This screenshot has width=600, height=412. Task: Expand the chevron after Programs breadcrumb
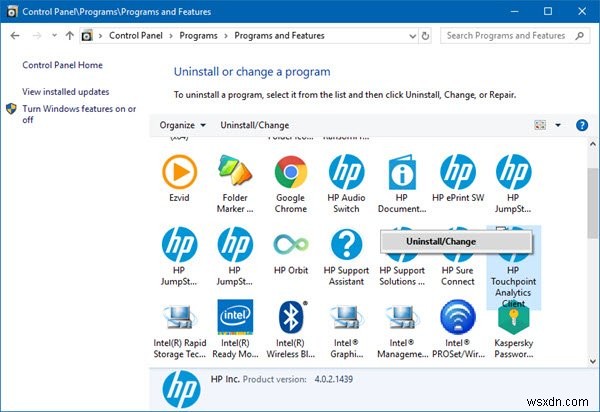226,36
